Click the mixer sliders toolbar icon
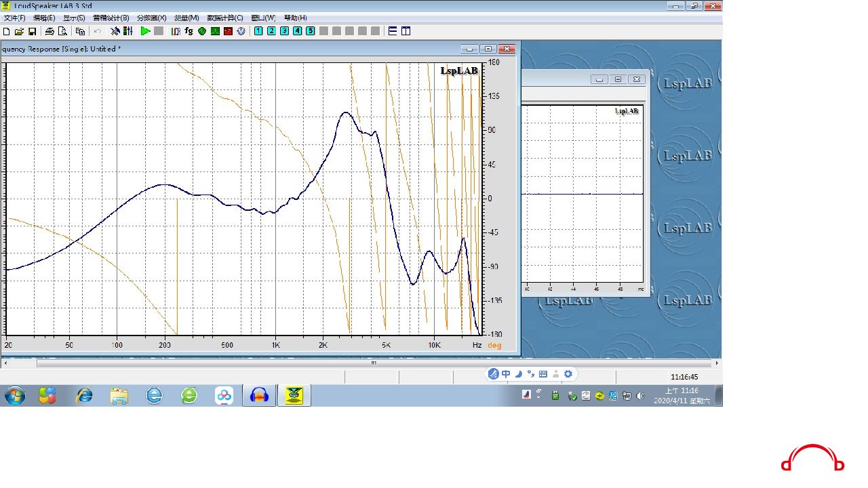868x488 pixels. click(x=127, y=31)
